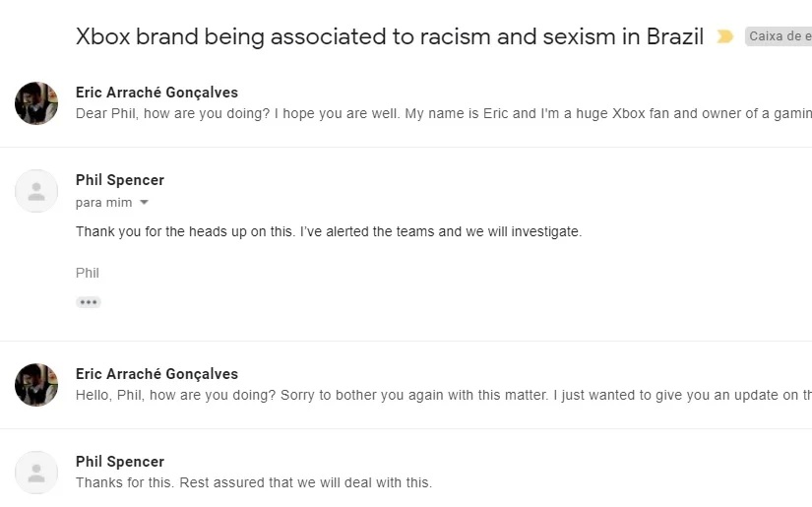812x507 pixels.
Task: Click Eric's avatar on the 'Hello, Phil' message
Action: 36,385
